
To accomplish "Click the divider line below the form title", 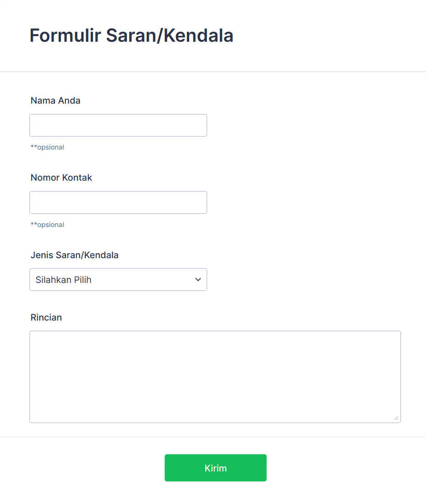I will 213,72.
